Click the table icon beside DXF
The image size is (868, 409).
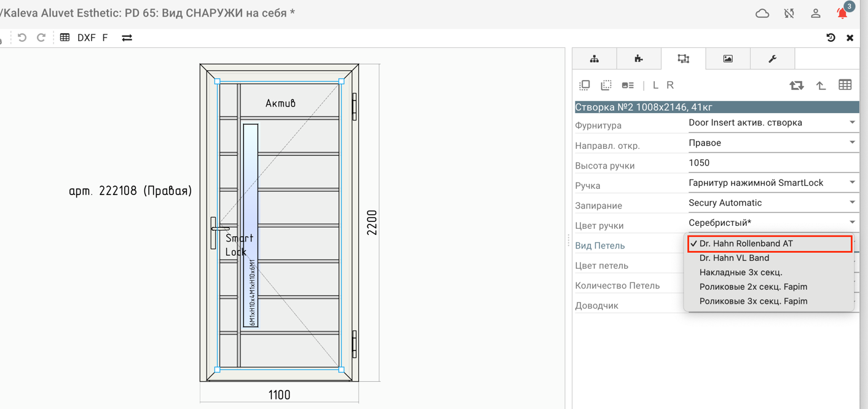[65, 38]
